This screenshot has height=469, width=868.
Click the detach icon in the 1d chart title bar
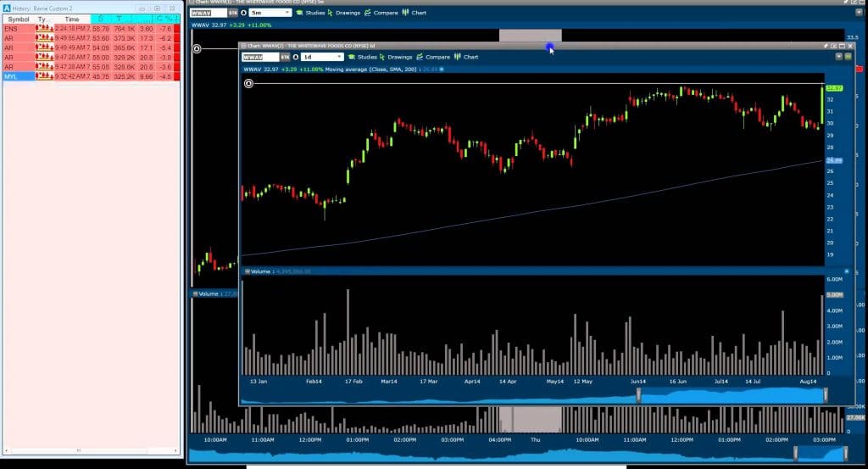tap(834, 46)
